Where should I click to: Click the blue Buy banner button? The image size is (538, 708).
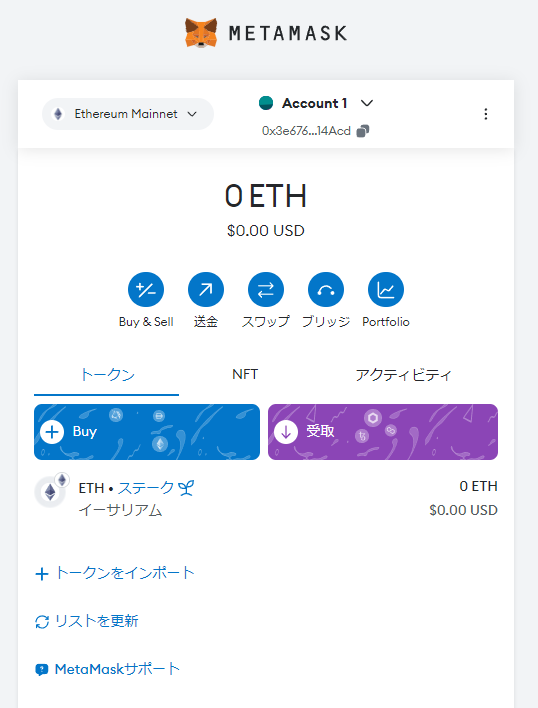click(147, 432)
